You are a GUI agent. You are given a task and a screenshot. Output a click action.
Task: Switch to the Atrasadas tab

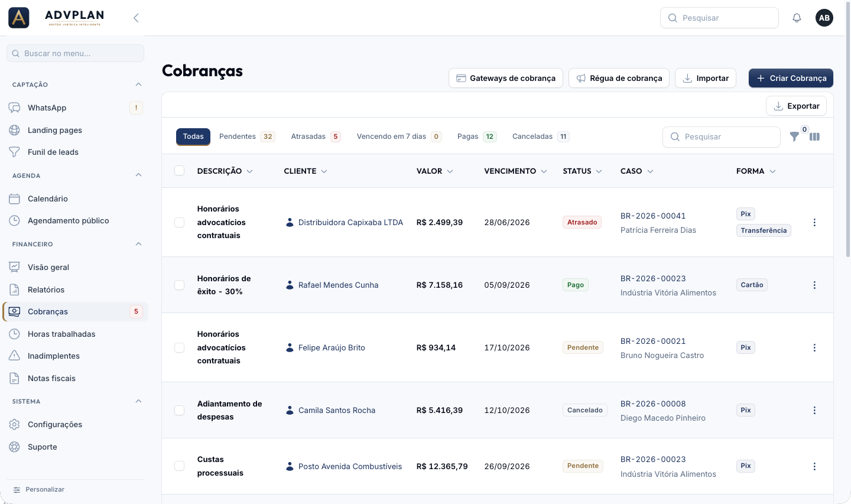click(316, 136)
